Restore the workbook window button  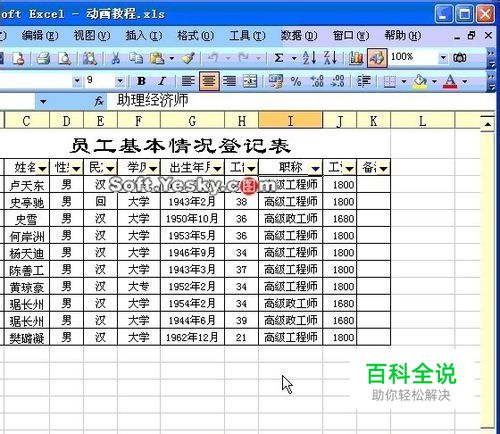pos(471,35)
